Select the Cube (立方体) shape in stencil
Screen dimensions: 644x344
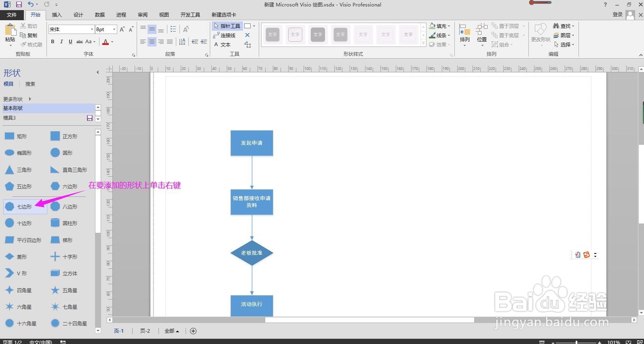[x=65, y=274]
